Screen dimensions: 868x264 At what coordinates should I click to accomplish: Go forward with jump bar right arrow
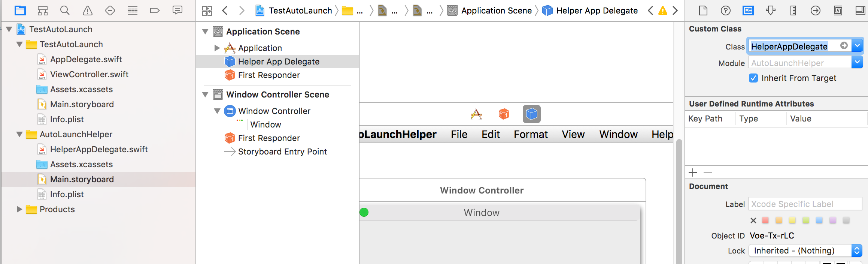[242, 10]
